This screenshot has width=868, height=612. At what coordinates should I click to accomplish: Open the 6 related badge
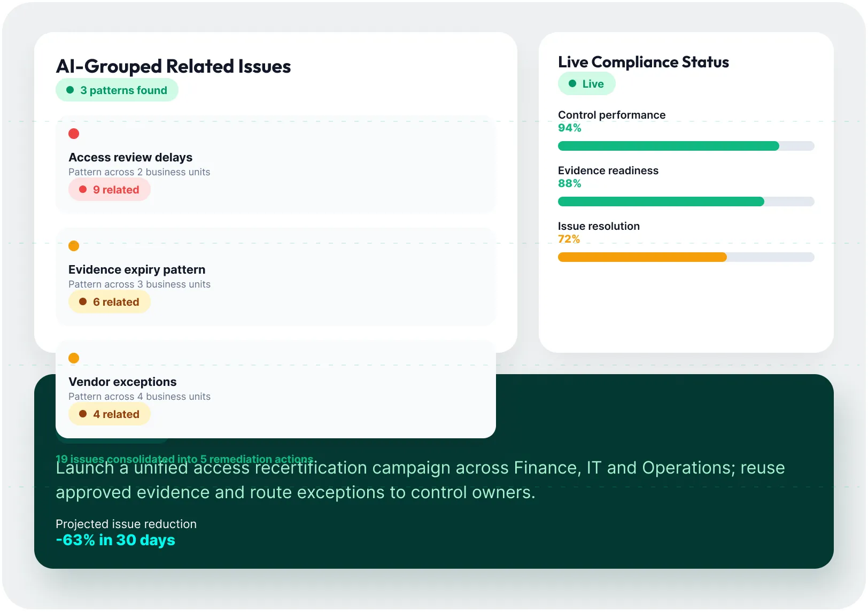pyautogui.click(x=110, y=302)
